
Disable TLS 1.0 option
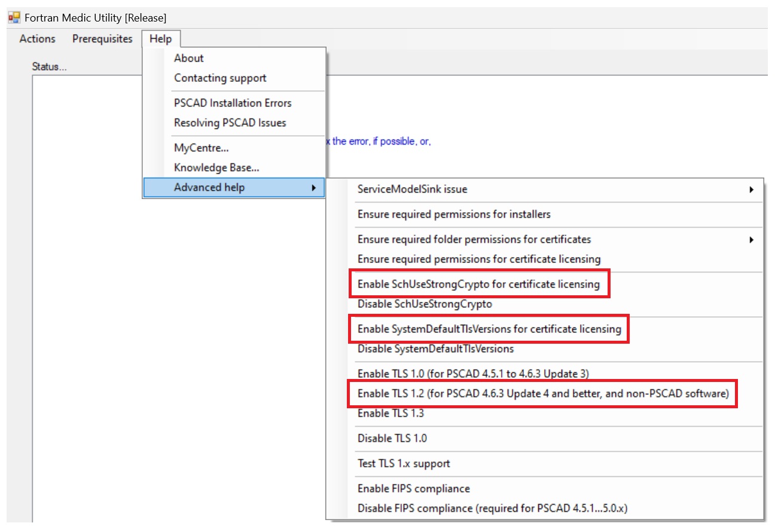coord(392,439)
